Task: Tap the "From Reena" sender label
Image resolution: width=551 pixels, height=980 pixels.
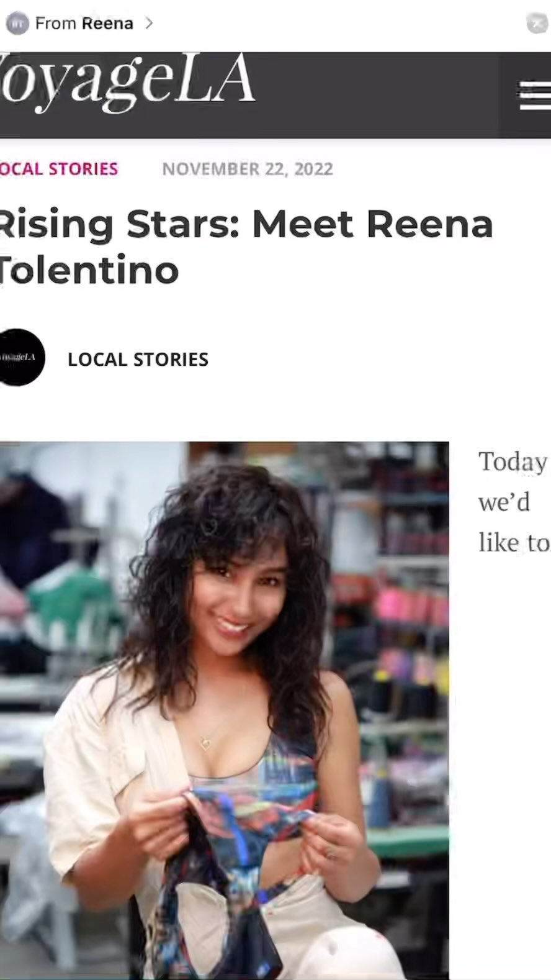Action: [x=84, y=24]
